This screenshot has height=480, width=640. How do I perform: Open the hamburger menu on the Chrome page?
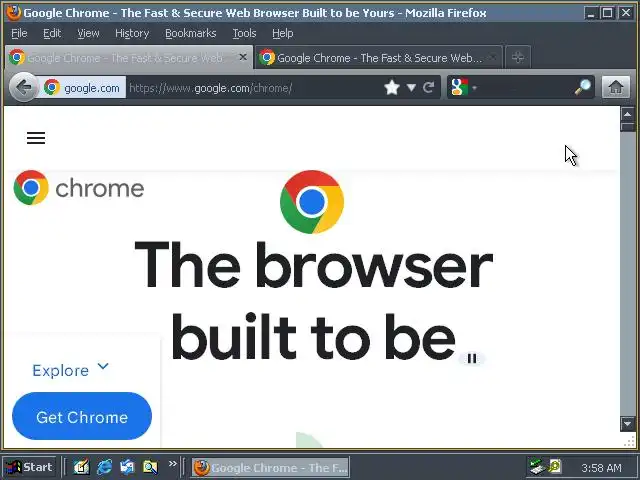pyautogui.click(x=36, y=138)
